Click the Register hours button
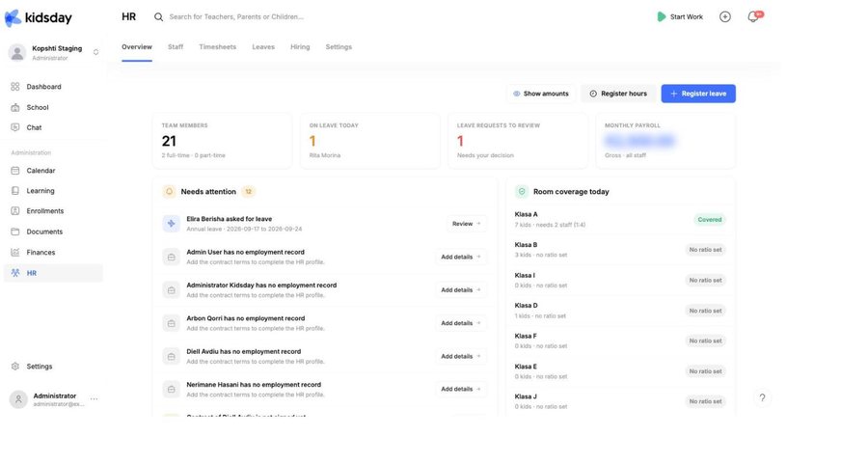The width and height of the screenshot is (868, 463). (618, 94)
